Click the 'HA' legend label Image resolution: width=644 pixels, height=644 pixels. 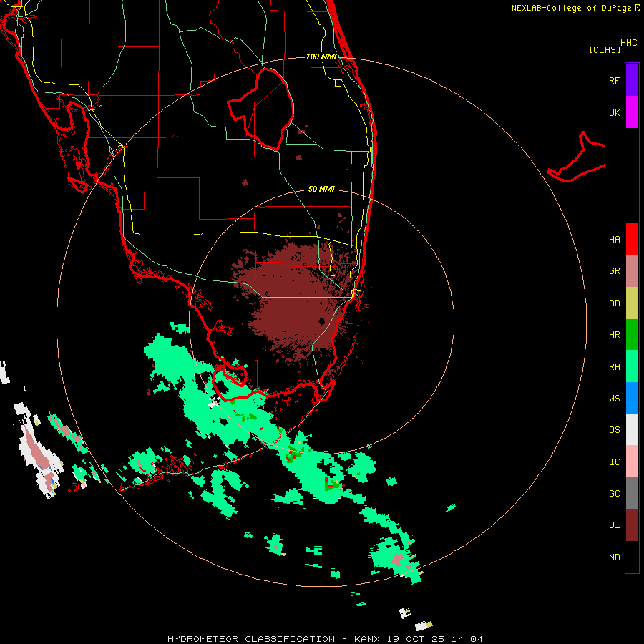point(614,240)
